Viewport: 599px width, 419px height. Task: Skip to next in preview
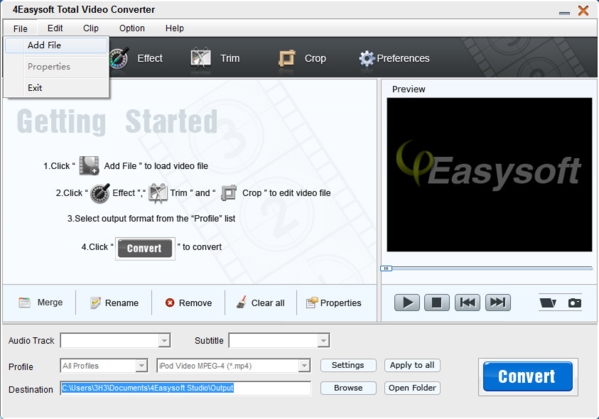click(x=498, y=303)
